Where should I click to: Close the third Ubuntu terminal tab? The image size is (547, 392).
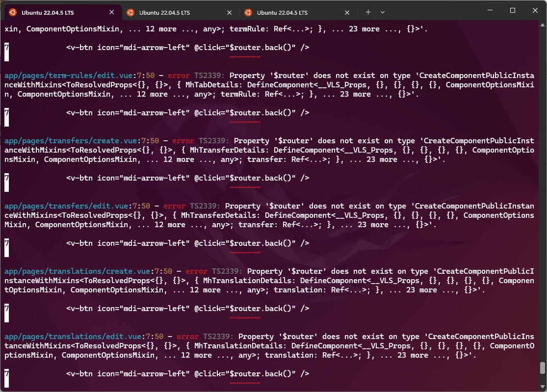point(347,12)
